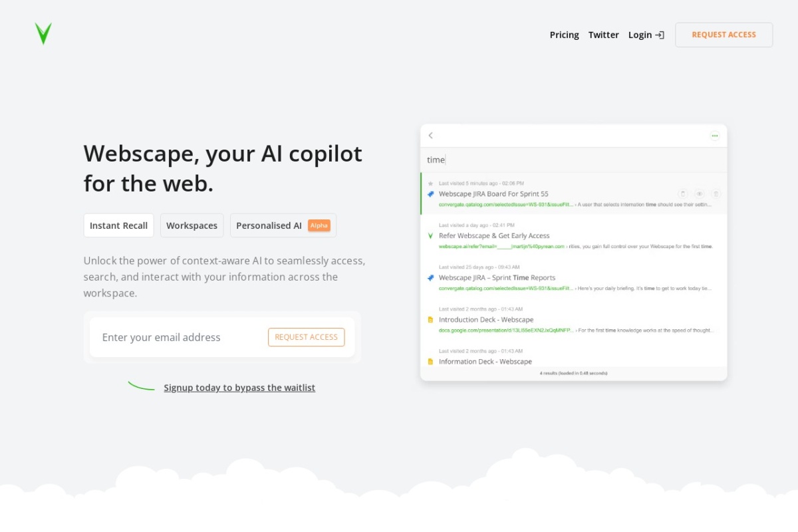The image size is (798, 532).
Task: Click the trash icon on the Sprint 55 result
Action: (x=716, y=194)
